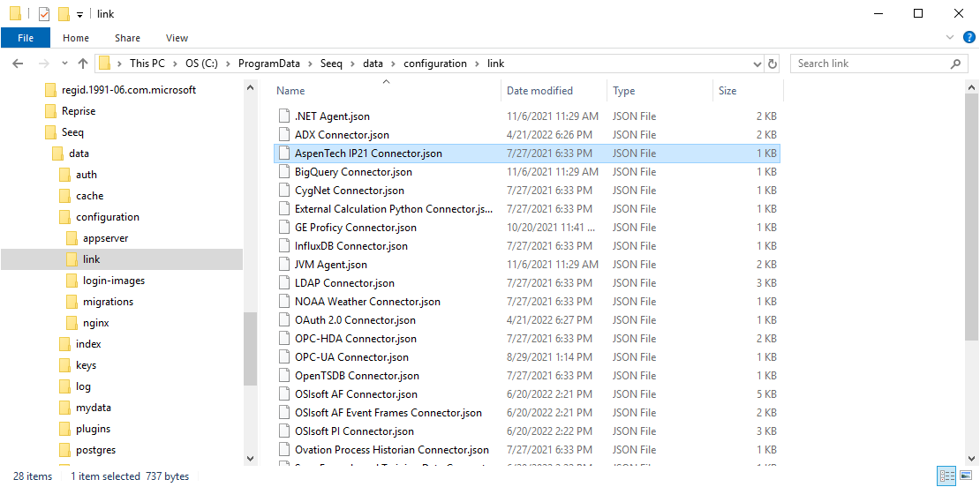Click the New Folder quick access icon
This screenshot has height=487, width=980.
point(63,14)
